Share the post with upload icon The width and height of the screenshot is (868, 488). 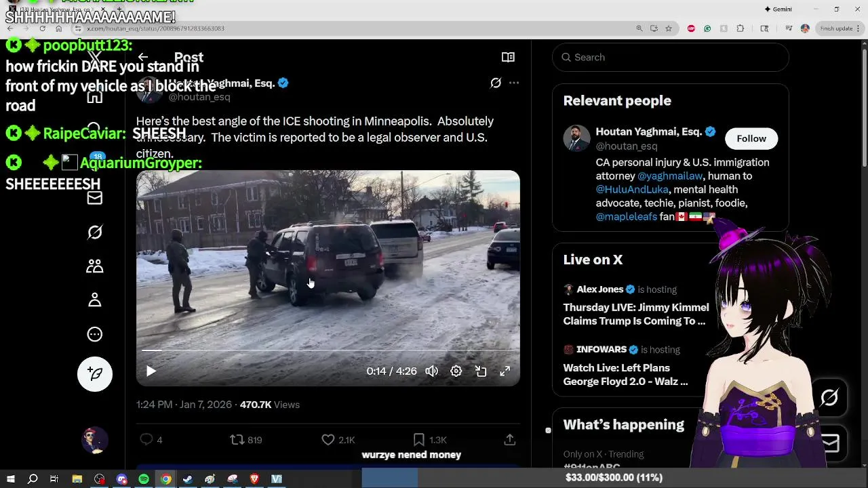pyautogui.click(x=510, y=440)
